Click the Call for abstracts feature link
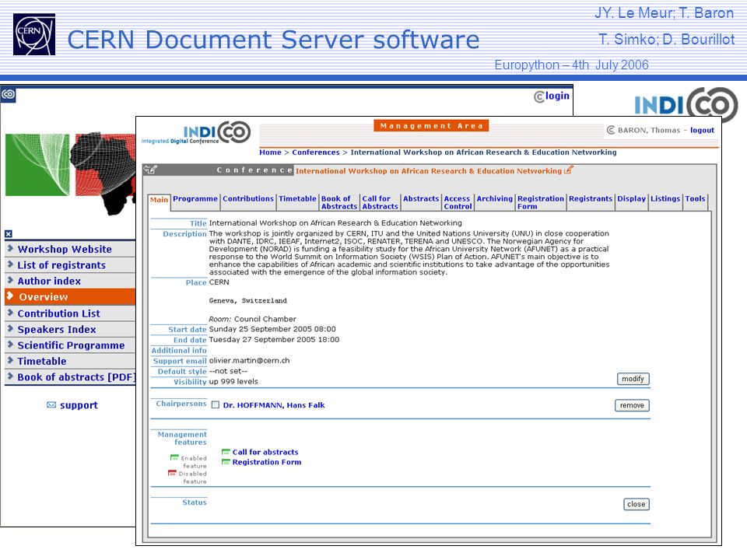Screen dimensions: 747x560 click(265, 452)
